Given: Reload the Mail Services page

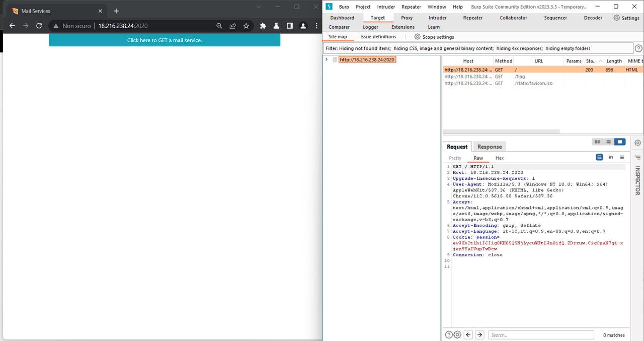Looking at the screenshot, I should tap(39, 26).
